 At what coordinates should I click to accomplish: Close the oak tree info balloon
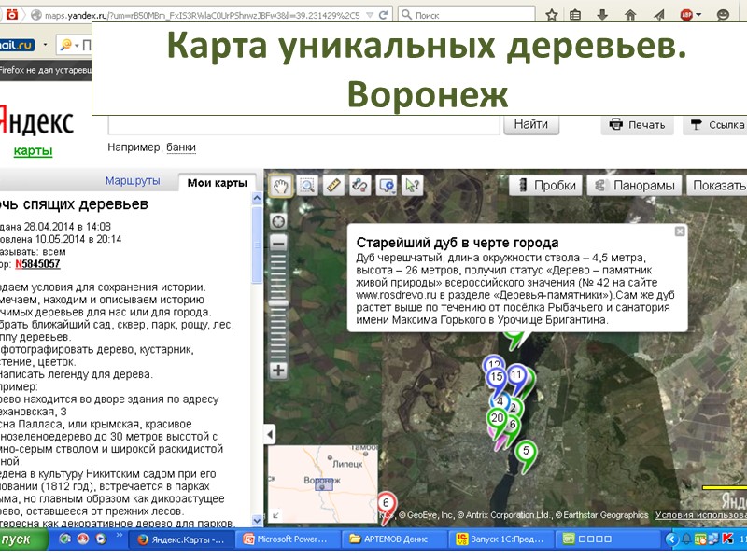coord(680,231)
